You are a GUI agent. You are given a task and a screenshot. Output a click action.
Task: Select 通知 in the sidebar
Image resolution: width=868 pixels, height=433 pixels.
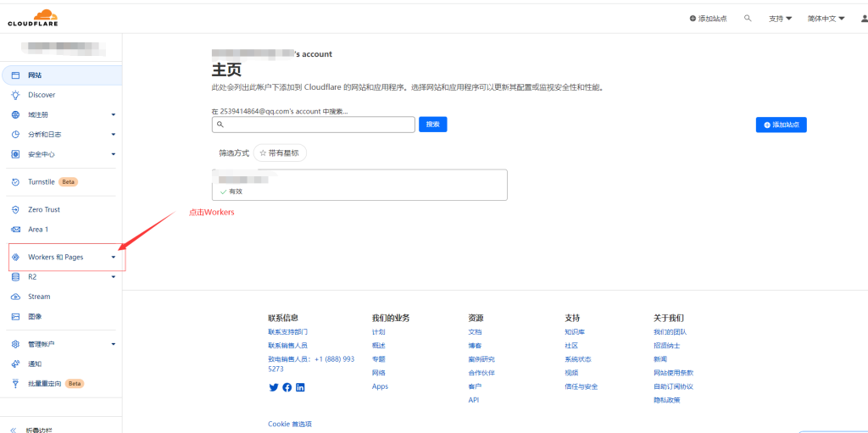click(35, 364)
